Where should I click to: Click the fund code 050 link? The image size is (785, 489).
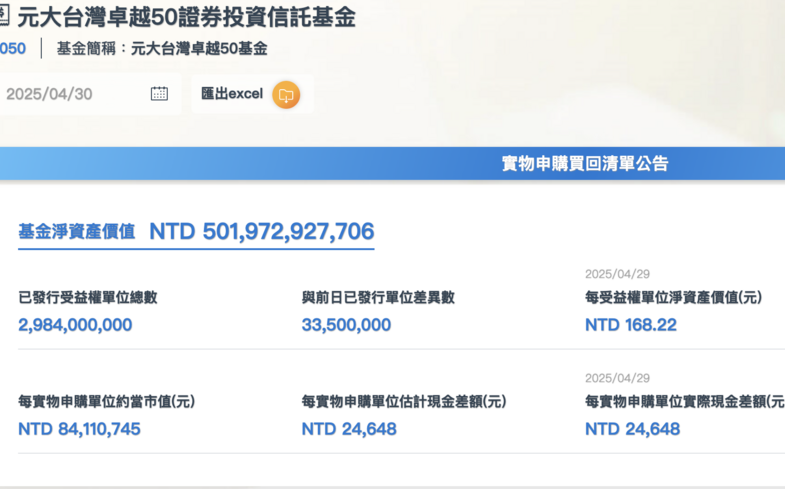13,48
